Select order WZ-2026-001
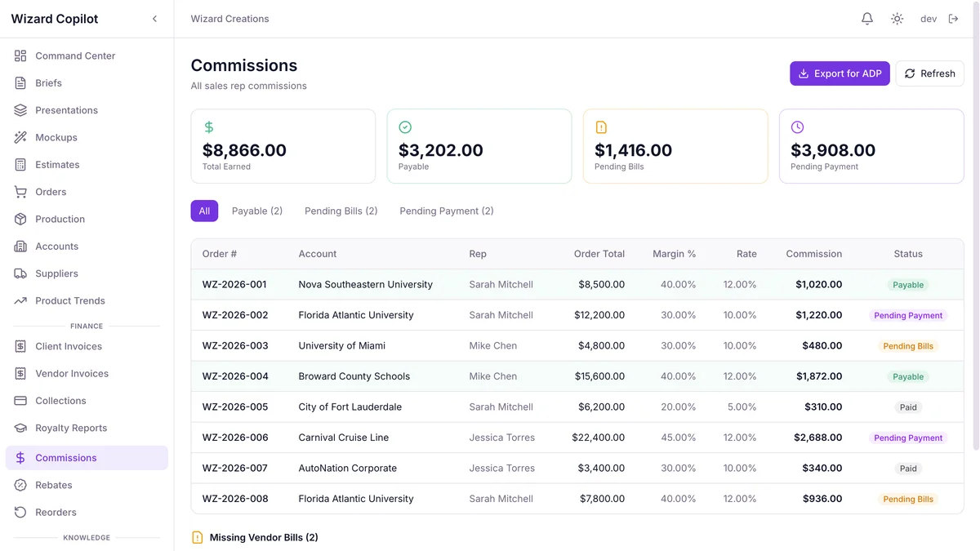The width and height of the screenshot is (980, 551). 234,285
